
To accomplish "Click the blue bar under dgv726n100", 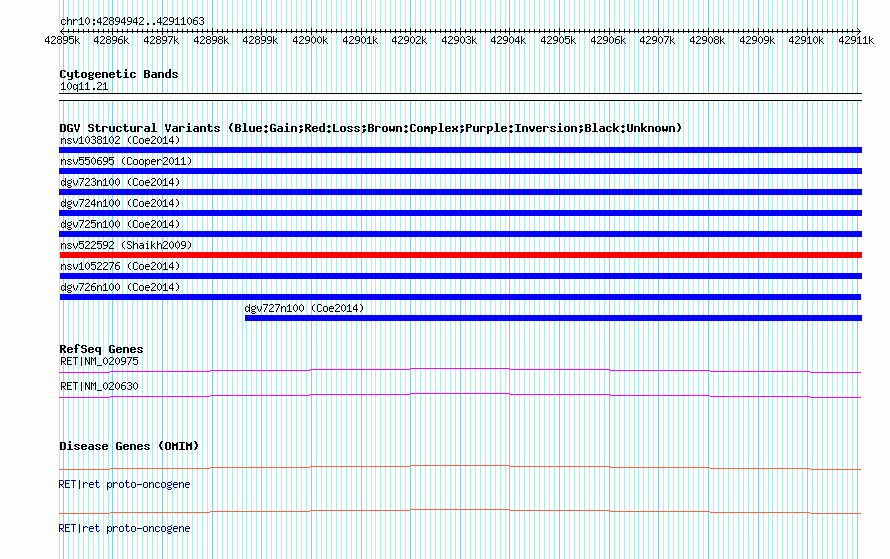I will [460, 297].
